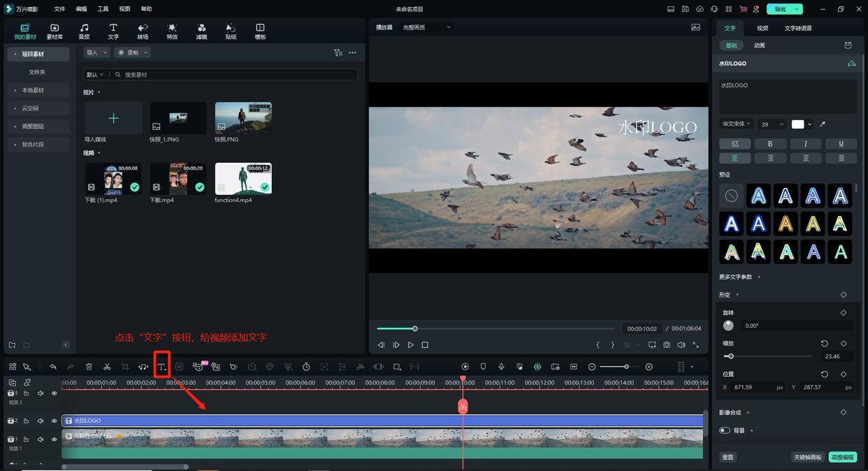Click the white text color swatch
Viewport: 868px width, 471px height.
797,124
